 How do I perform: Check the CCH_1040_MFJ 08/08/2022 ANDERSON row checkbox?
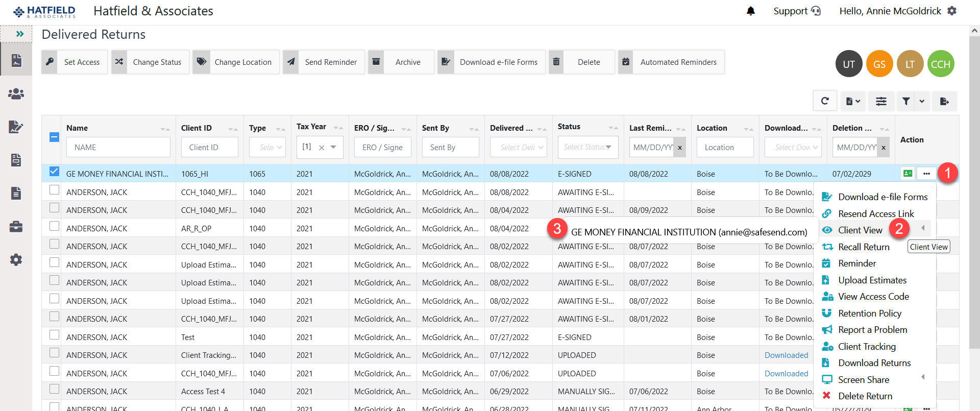pos(54,190)
